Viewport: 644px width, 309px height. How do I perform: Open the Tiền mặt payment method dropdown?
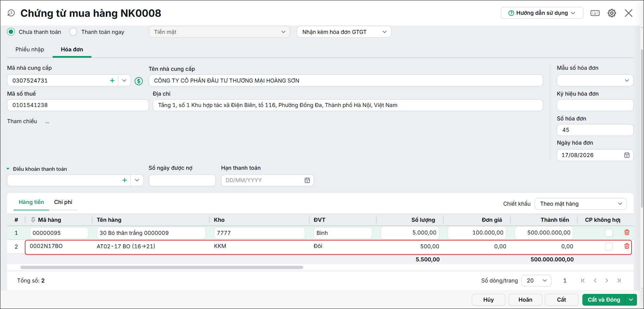(219, 32)
